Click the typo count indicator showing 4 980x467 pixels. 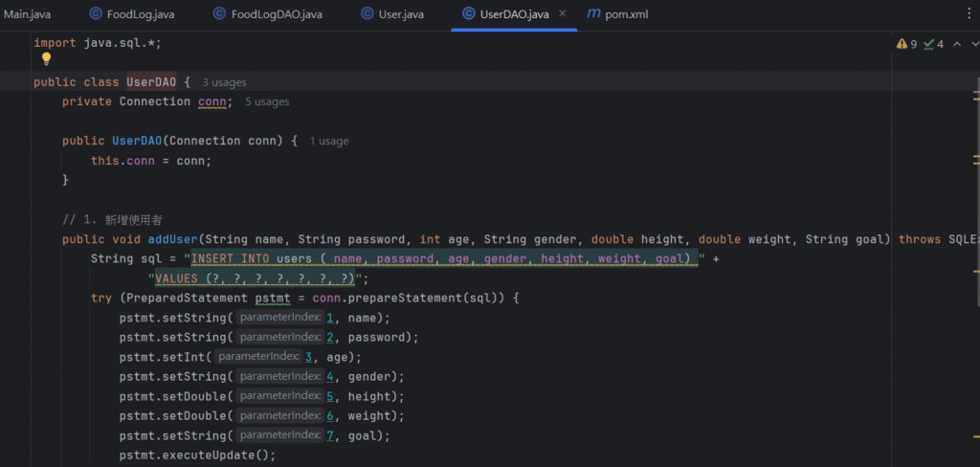[x=934, y=44]
